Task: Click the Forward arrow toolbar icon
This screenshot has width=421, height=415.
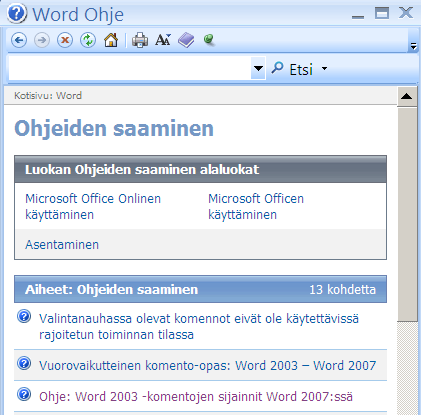Action: tap(42, 41)
